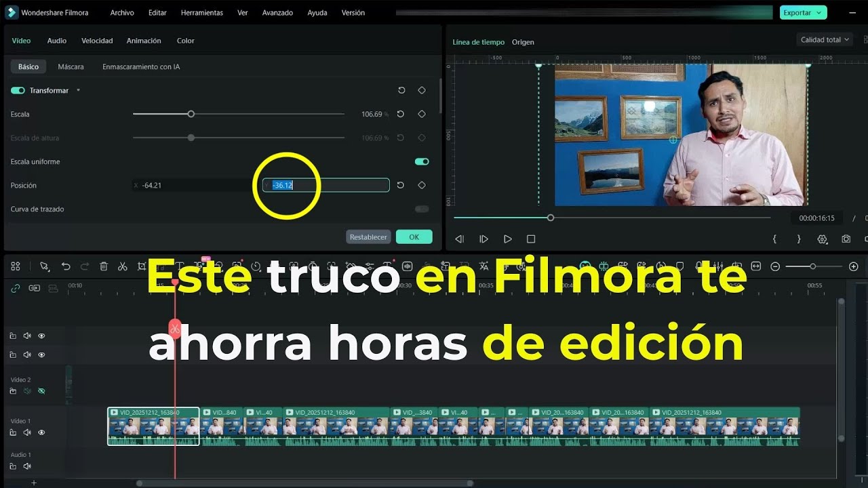This screenshot has height=488, width=868.
Task: Click the zoom out minus icon on timeline
Action: pos(775,266)
